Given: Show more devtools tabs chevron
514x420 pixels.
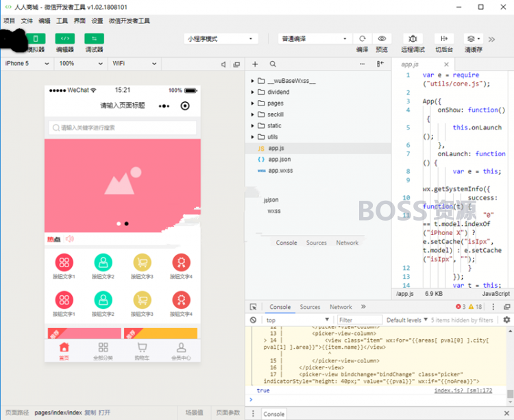Looking at the screenshot, I should coord(363,307).
